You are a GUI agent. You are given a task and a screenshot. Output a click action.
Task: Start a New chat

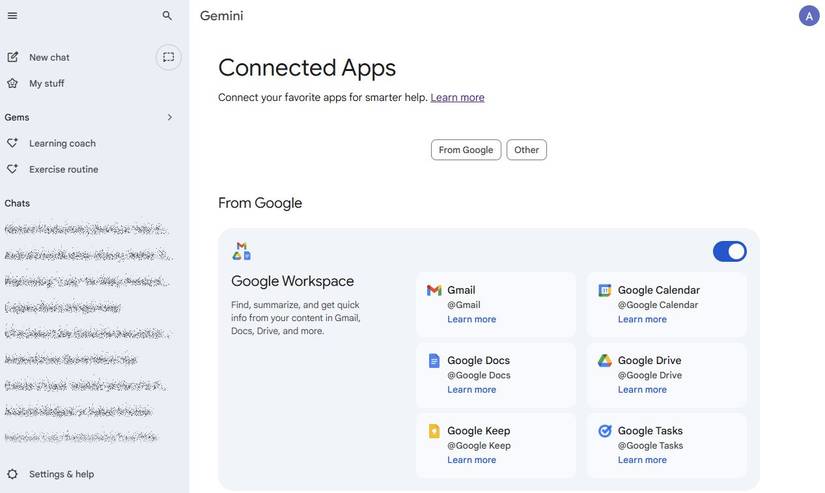pyautogui.click(x=49, y=57)
